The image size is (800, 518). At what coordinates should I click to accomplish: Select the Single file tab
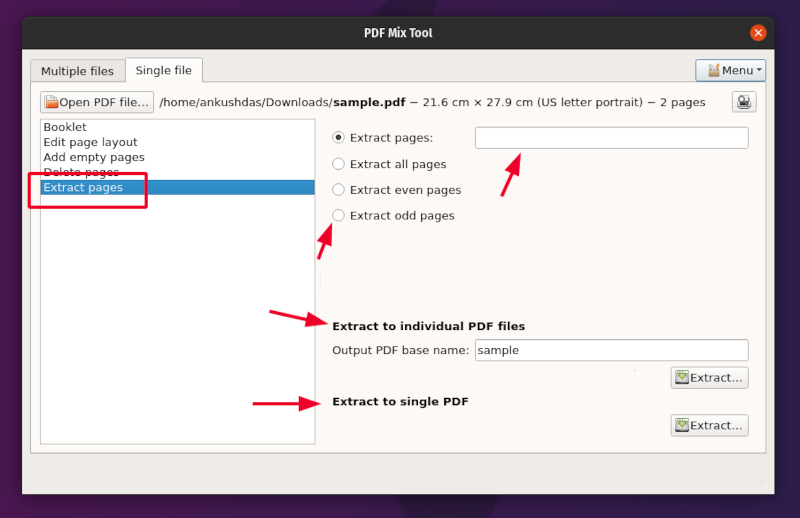tap(164, 71)
